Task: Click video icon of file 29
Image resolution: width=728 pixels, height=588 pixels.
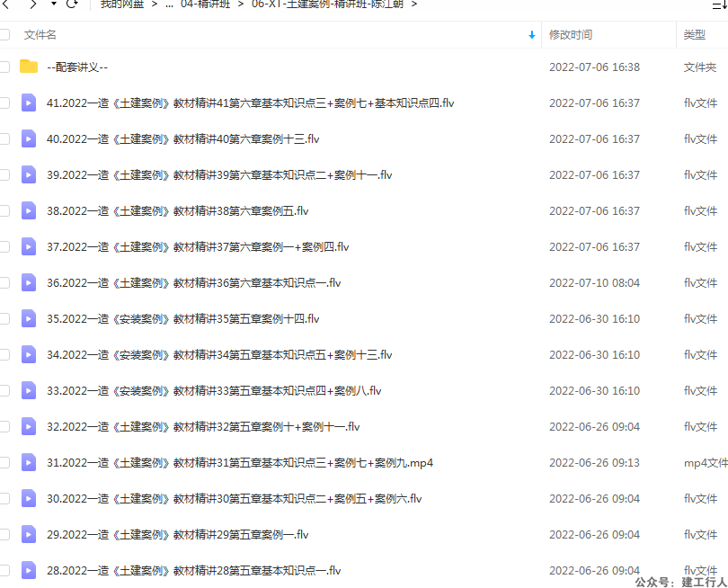Action: [29, 535]
